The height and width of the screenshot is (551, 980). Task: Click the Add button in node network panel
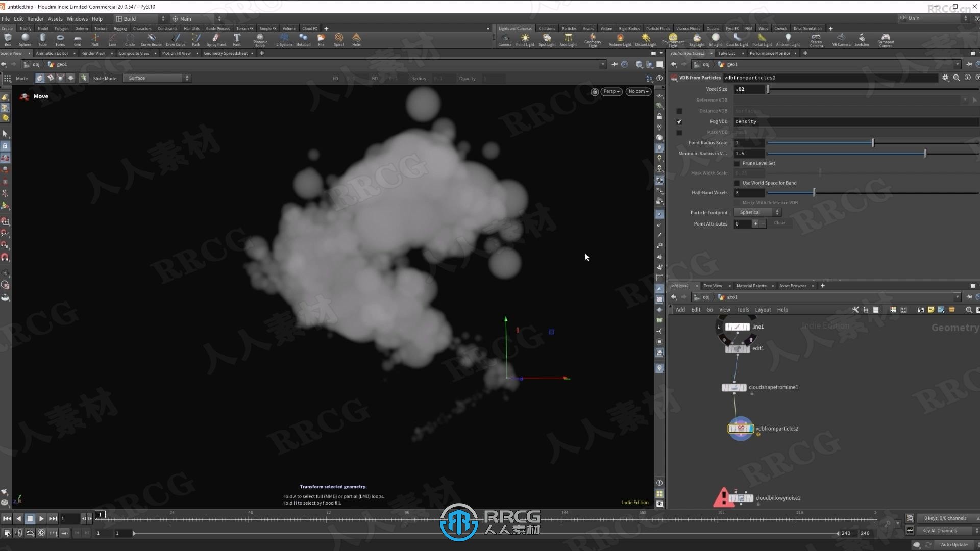click(680, 310)
